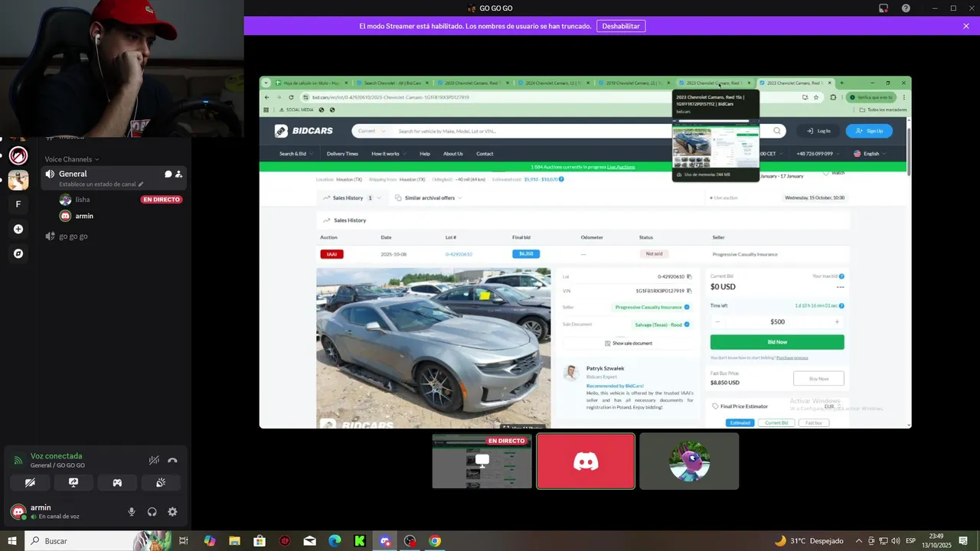Open the Help menu item
The image size is (980, 551).
point(425,154)
